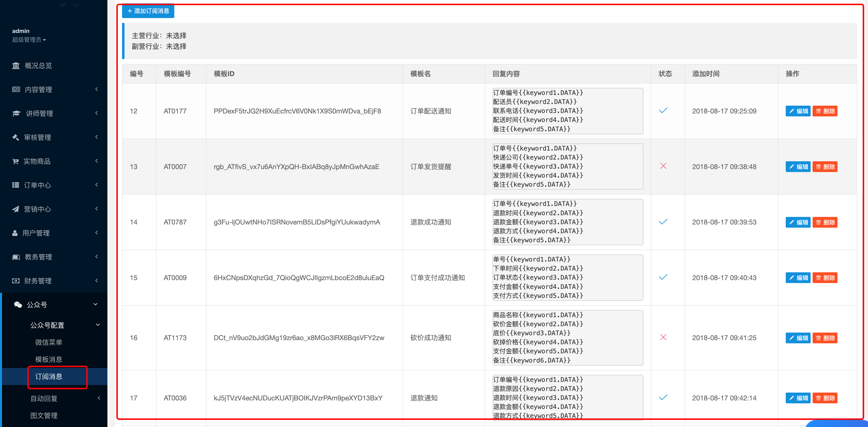The width and height of the screenshot is (868, 427).
Task: Toggle status checkmark for row 12
Action: [x=663, y=111]
